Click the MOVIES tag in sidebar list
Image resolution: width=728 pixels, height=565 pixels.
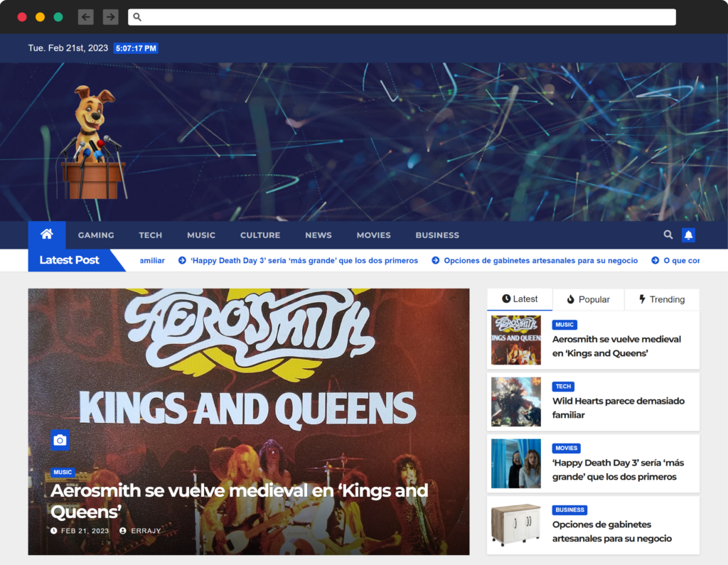(567, 448)
